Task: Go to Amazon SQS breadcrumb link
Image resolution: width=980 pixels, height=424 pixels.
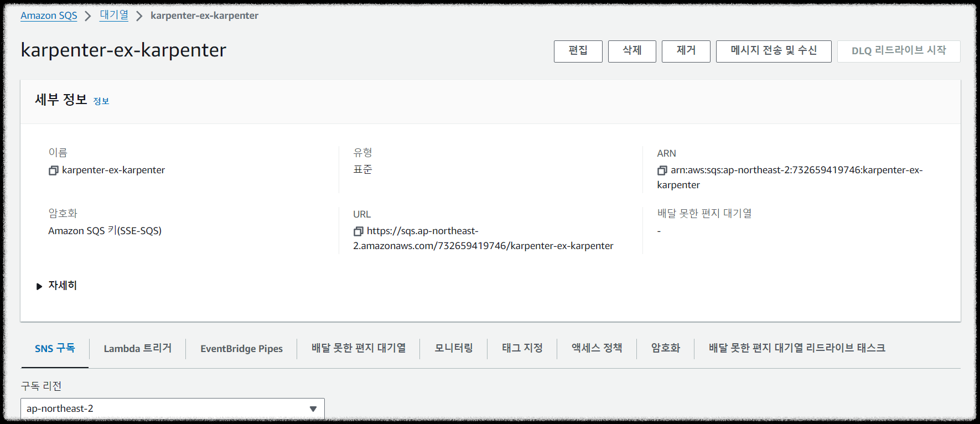Action: click(49, 15)
